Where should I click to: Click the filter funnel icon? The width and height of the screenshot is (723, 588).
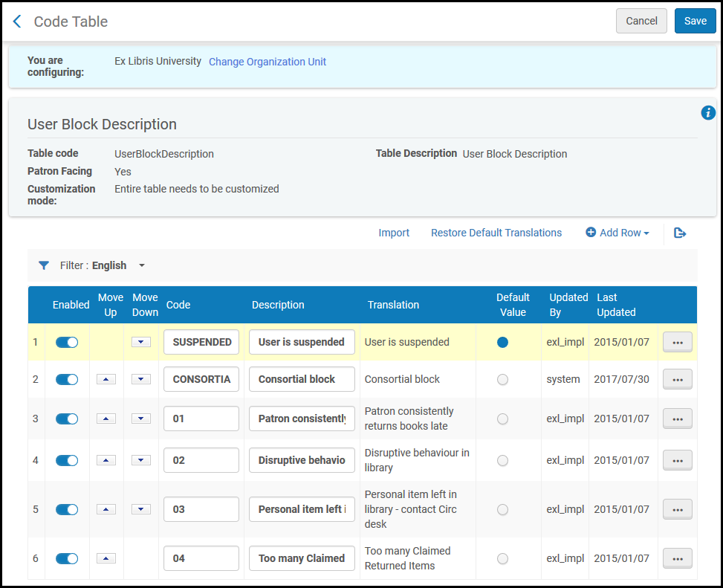[x=44, y=265]
